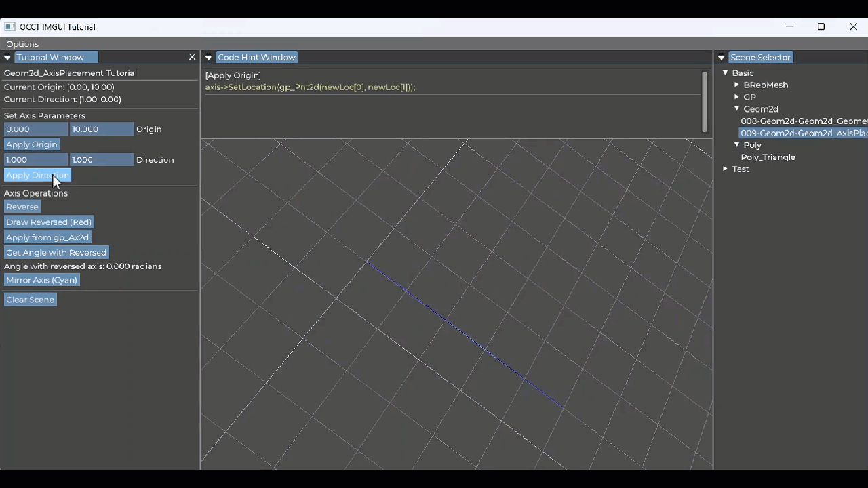Select the Code Hint Window tab

point(257,58)
